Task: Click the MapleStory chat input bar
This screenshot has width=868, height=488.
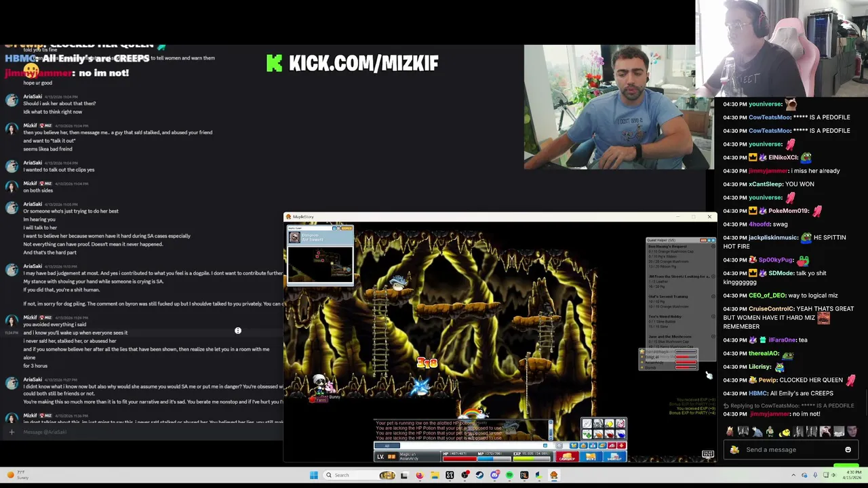Action: pos(471,445)
